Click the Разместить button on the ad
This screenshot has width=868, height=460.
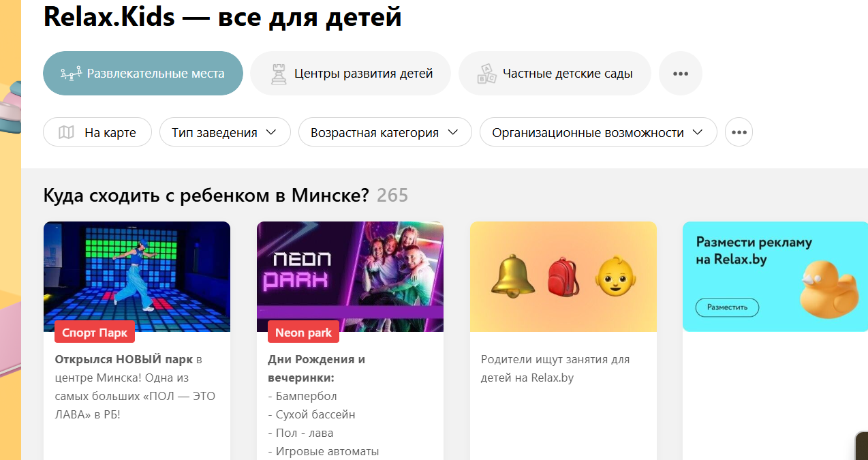point(727,307)
